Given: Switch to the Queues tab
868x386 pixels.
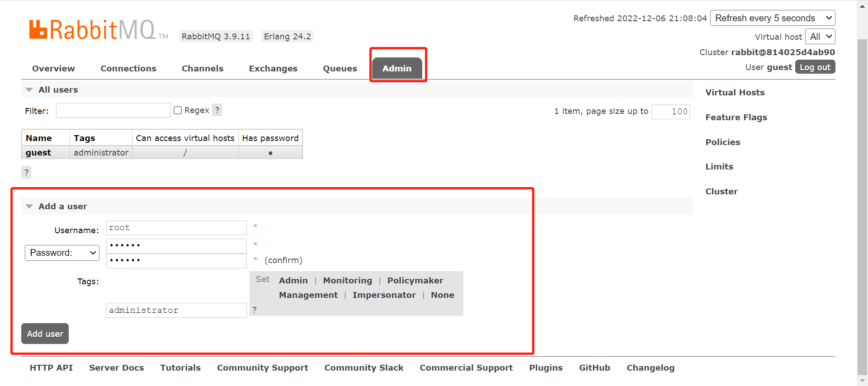Looking at the screenshot, I should click(340, 69).
